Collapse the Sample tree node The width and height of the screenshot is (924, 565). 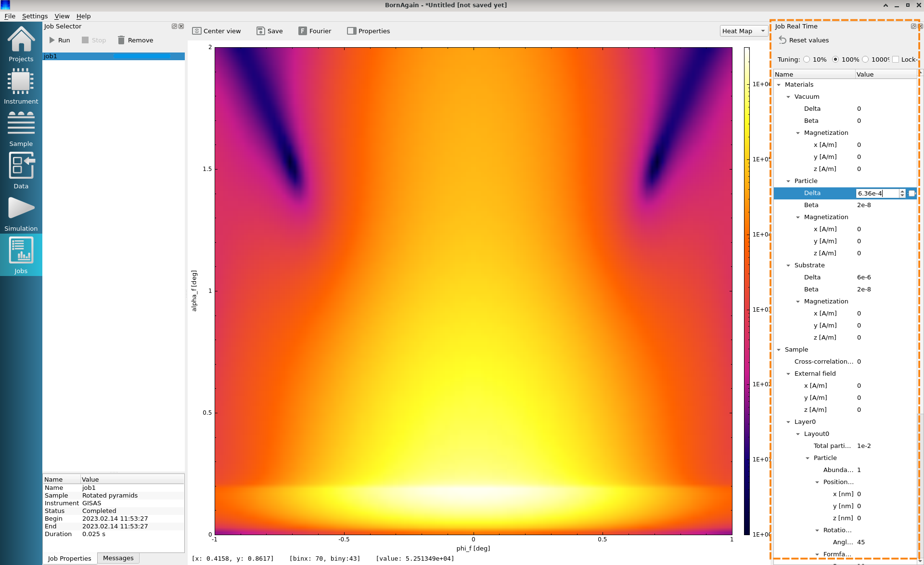click(779, 350)
